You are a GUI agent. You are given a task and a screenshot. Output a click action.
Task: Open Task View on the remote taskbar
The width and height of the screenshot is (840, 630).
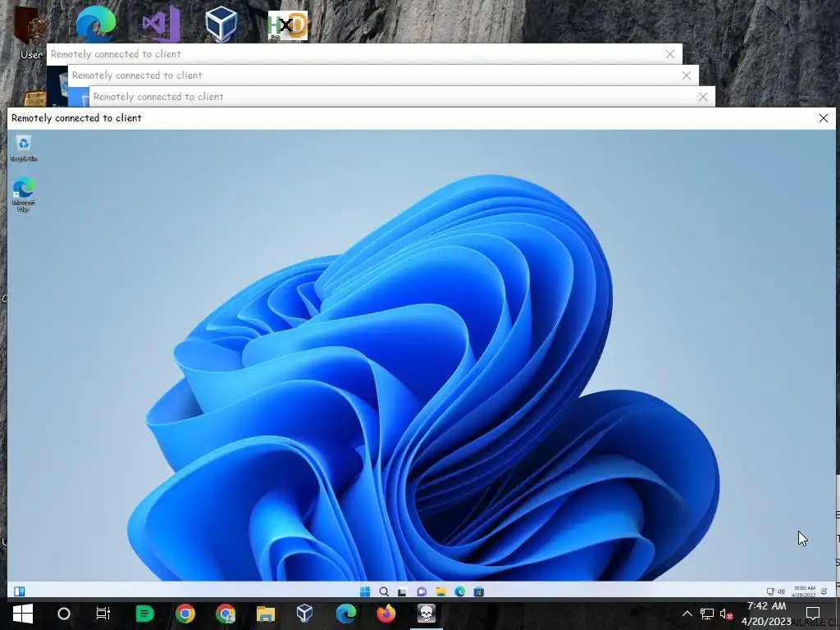pyautogui.click(x=402, y=591)
